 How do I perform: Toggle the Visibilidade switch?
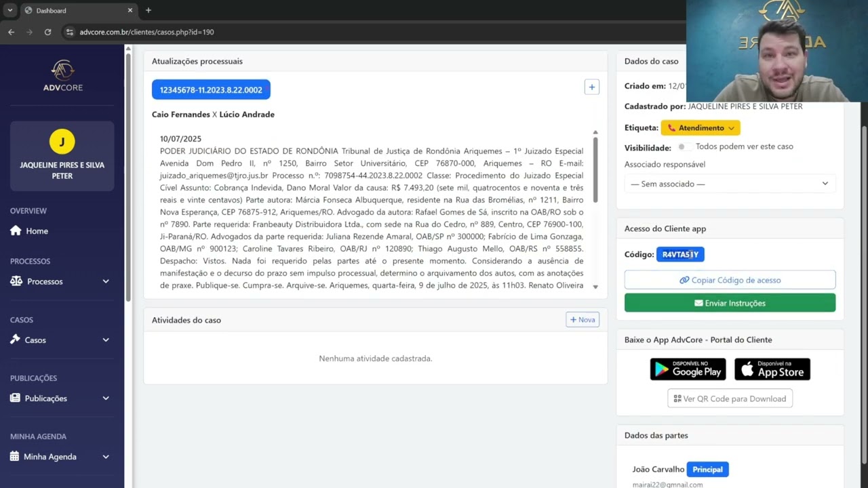[x=685, y=146]
